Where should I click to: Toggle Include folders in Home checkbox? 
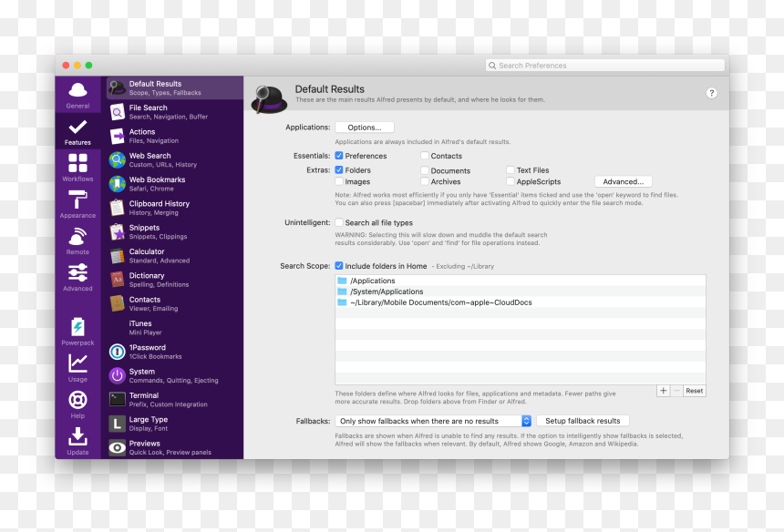click(x=339, y=266)
